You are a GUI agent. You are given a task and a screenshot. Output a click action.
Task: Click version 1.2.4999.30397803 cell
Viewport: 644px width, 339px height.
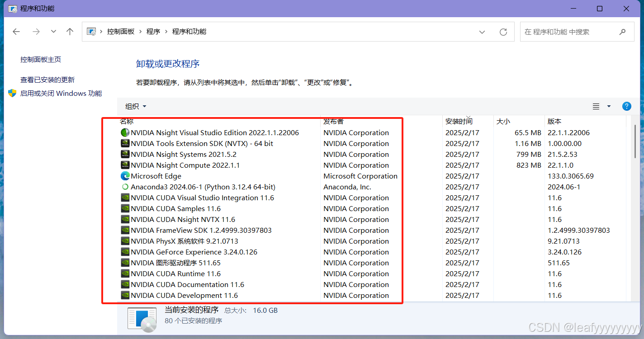click(579, 230)
